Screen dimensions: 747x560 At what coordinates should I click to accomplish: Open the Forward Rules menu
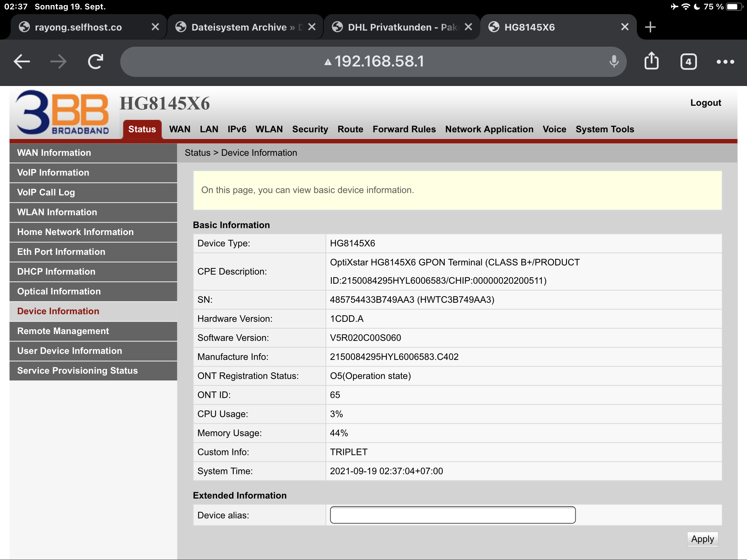tap(404, 129)
